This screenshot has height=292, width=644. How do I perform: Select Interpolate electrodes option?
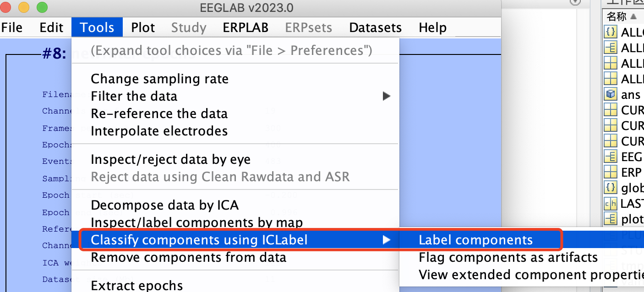pyautogui.click(x=159, y=131)
